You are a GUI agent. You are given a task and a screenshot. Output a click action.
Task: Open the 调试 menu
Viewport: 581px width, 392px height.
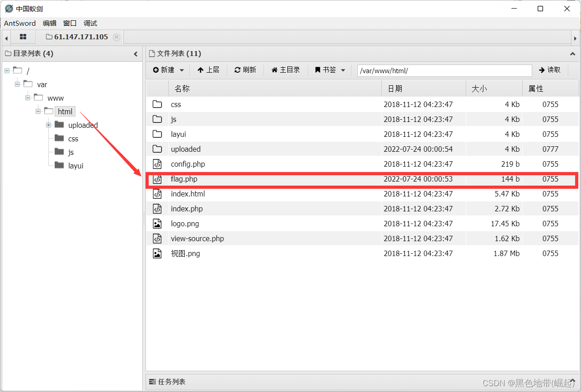(90, 23)
